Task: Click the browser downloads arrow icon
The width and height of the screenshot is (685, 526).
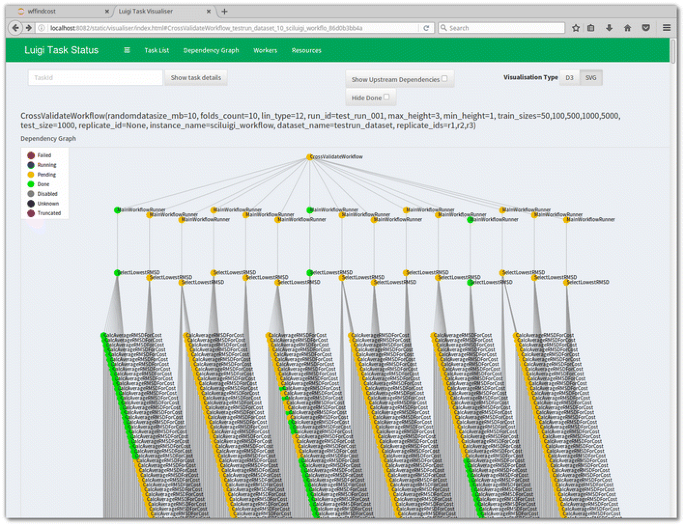Action: 610,28
